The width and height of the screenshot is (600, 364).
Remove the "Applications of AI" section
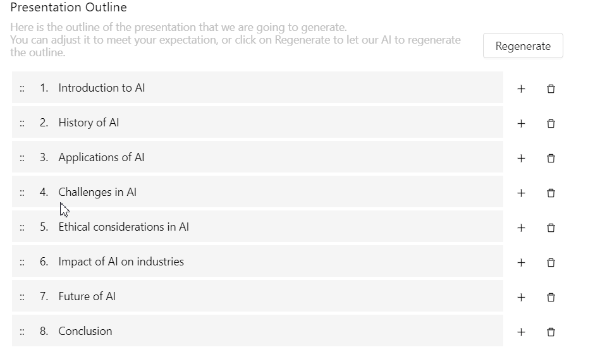551,158
